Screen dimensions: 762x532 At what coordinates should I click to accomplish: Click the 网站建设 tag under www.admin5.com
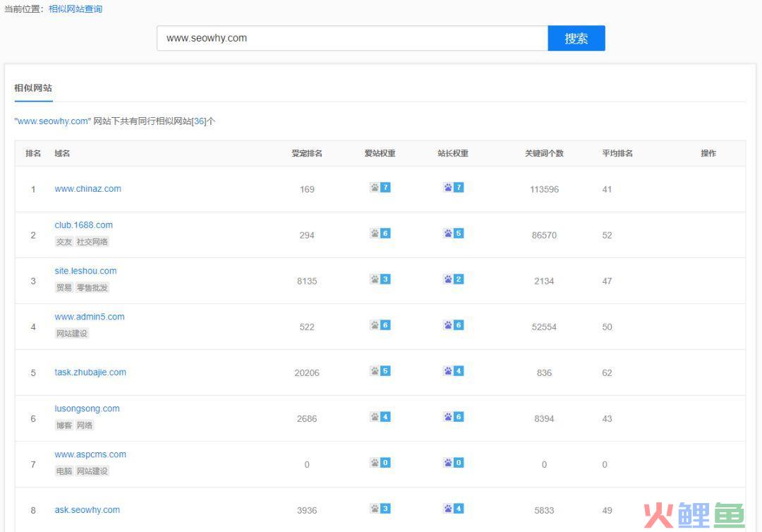72,333
